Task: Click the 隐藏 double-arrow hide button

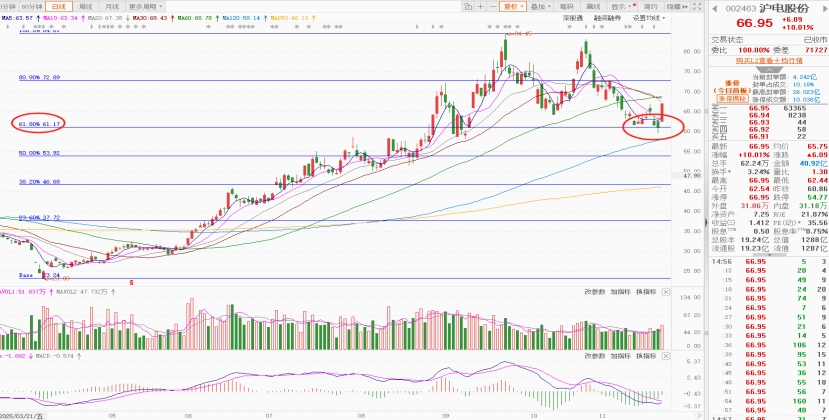Action: 677,7
